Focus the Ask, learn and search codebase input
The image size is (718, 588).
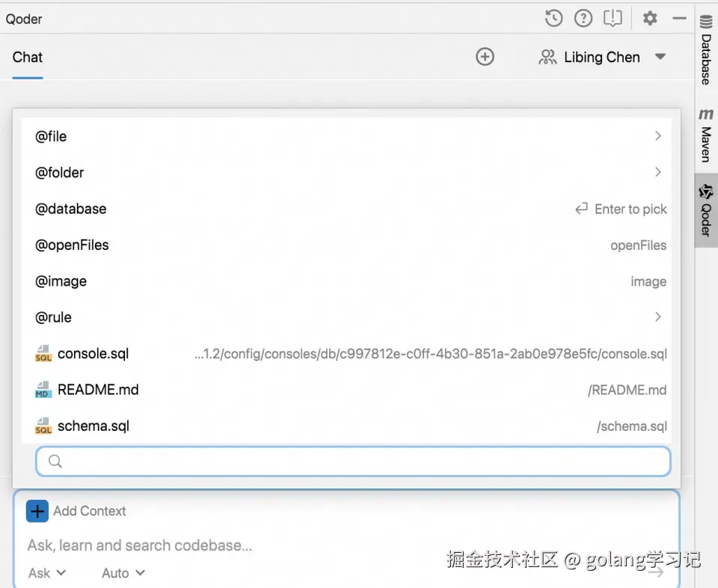(140, 545)
